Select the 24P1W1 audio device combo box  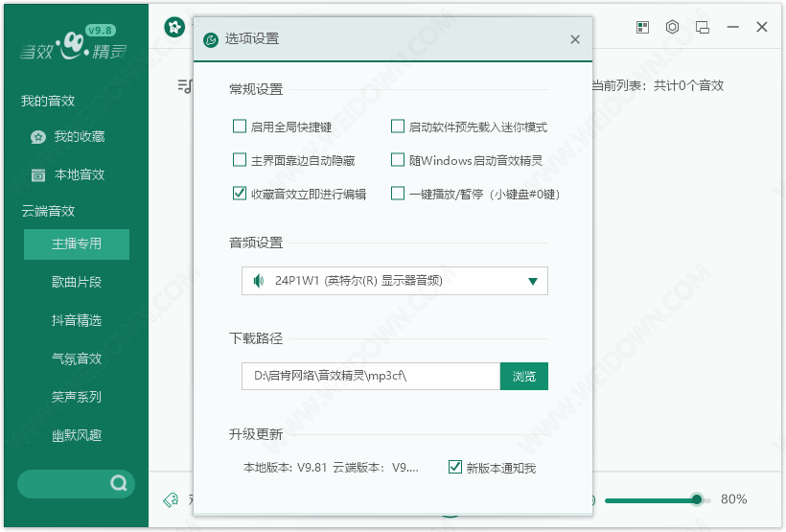tap(383, 281)
